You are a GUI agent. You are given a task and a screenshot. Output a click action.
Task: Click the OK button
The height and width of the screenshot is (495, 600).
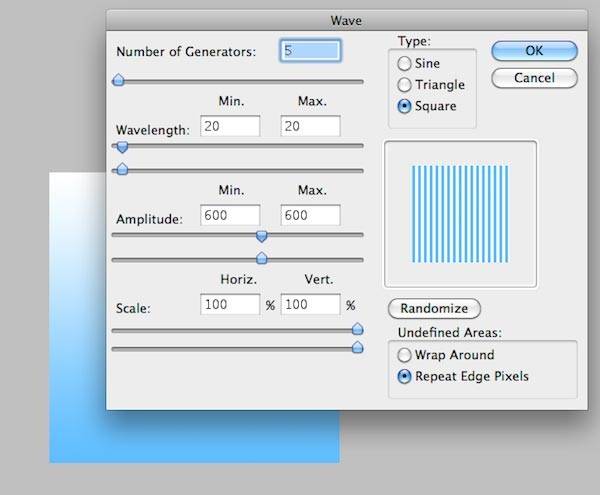pos(534,51)
